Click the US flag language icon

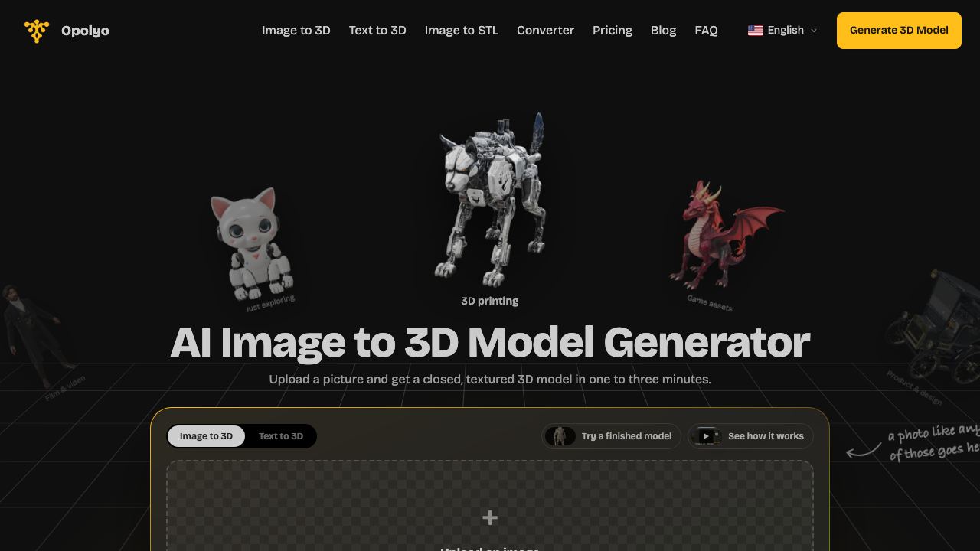tap(756, 31)
